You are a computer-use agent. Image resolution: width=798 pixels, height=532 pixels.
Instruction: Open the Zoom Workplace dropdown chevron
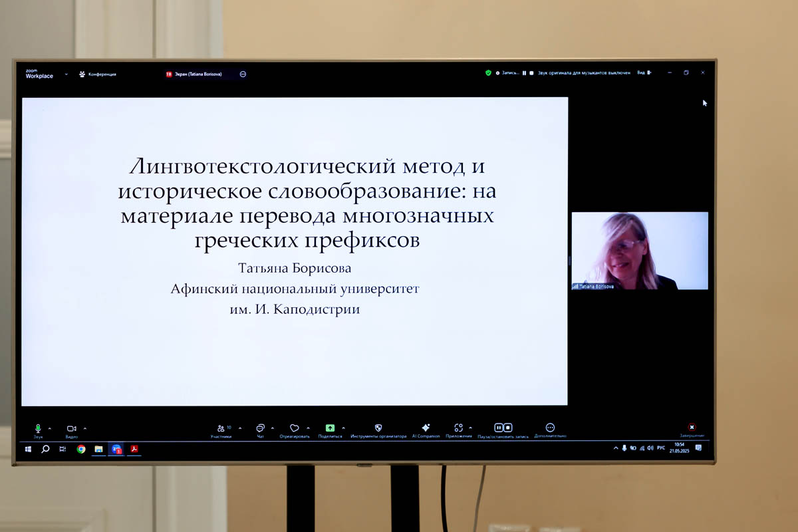[66, 74]
